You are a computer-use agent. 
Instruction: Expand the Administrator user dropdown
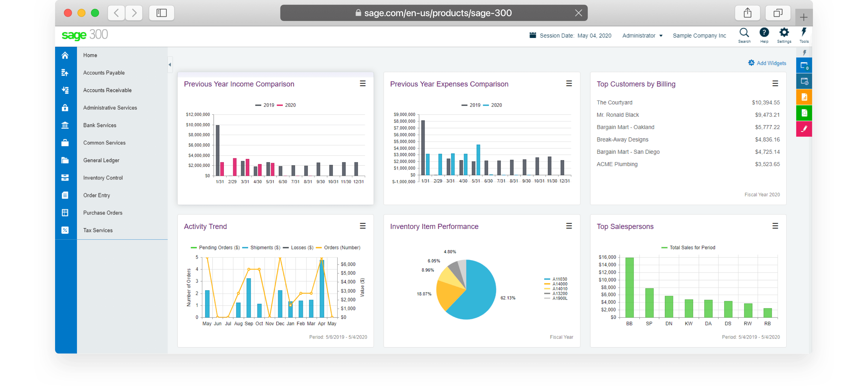point(642,36)
